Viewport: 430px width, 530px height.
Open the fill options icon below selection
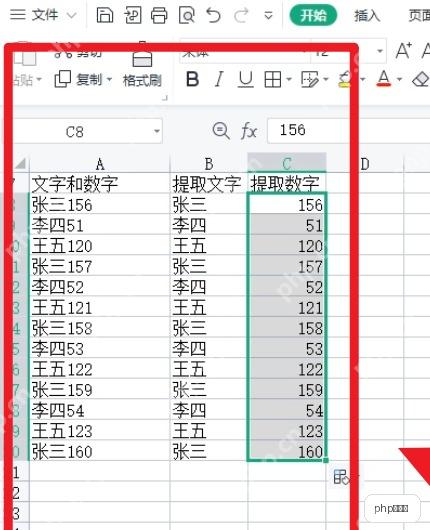341,477
